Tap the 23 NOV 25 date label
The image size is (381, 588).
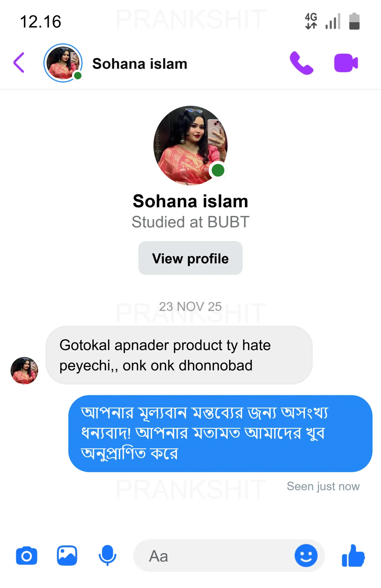pyautogui.click(x=190, y=307)
